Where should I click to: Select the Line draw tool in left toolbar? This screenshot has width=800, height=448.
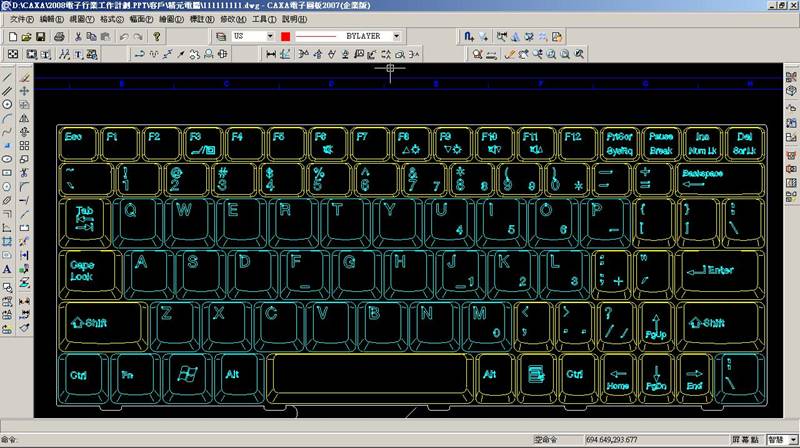(x=7, y=77)
